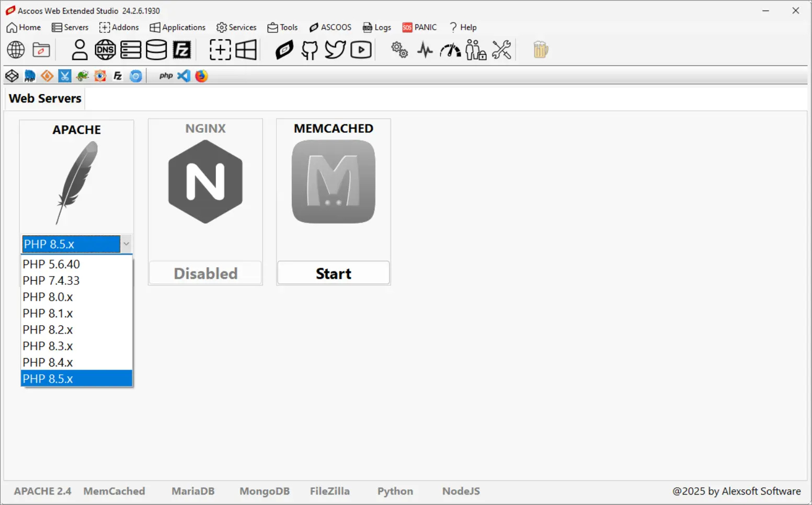Screen dimensions: 812x505
Task: Open the double-gears settings icon
Action: coord(399,50)
